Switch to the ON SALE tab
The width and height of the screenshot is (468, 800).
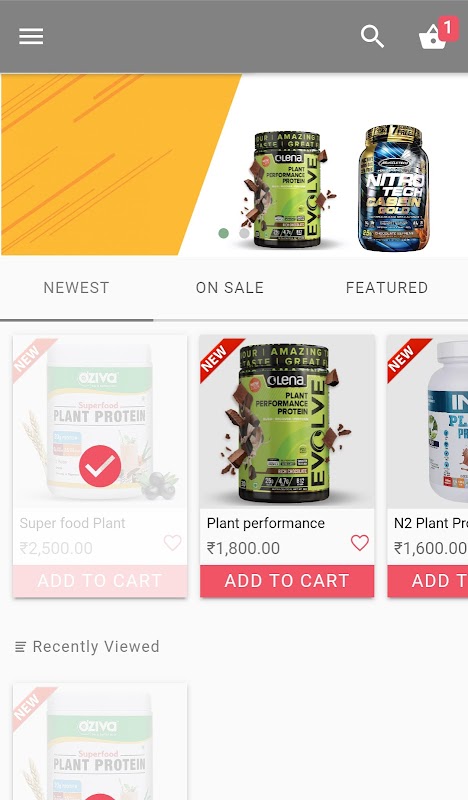point(230,288)
